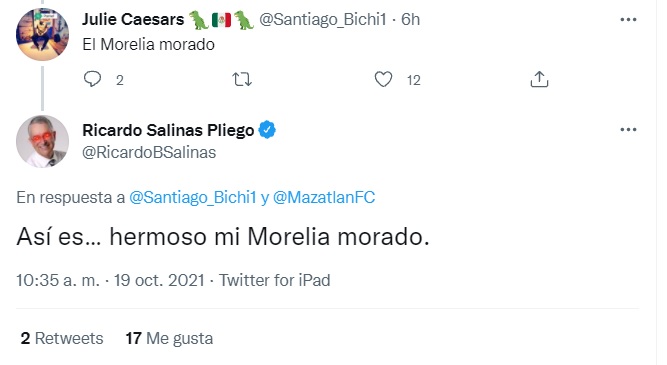Open Ricardo Salinas Pliego display name
Screen dimensions: 667x365
pyautogui.click(x=168, y=130)
